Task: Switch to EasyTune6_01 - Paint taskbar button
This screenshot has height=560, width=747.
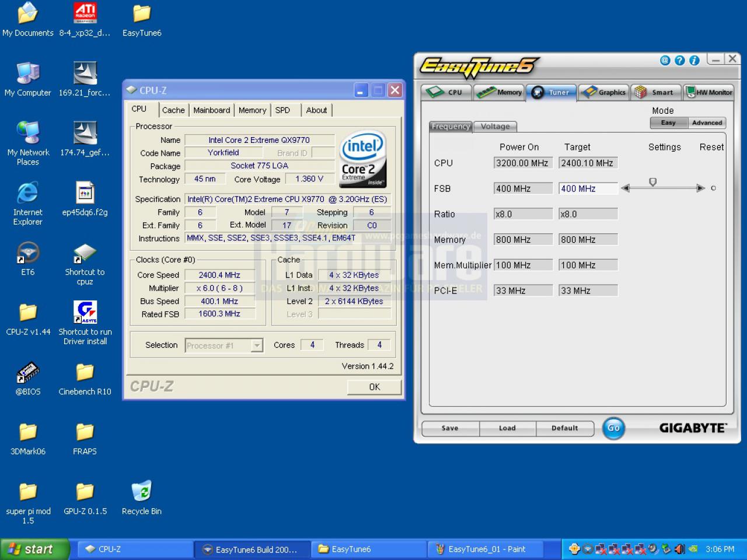Action: pos(486,549)
